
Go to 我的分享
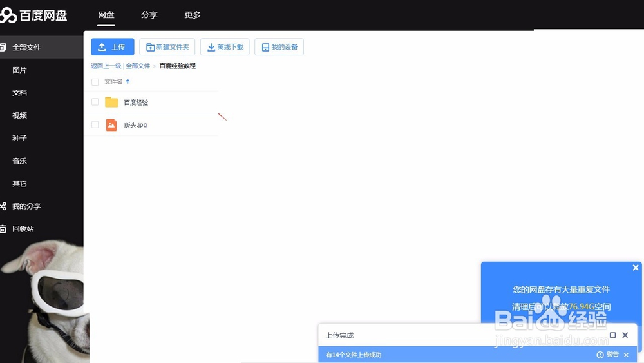coord(26,206)
